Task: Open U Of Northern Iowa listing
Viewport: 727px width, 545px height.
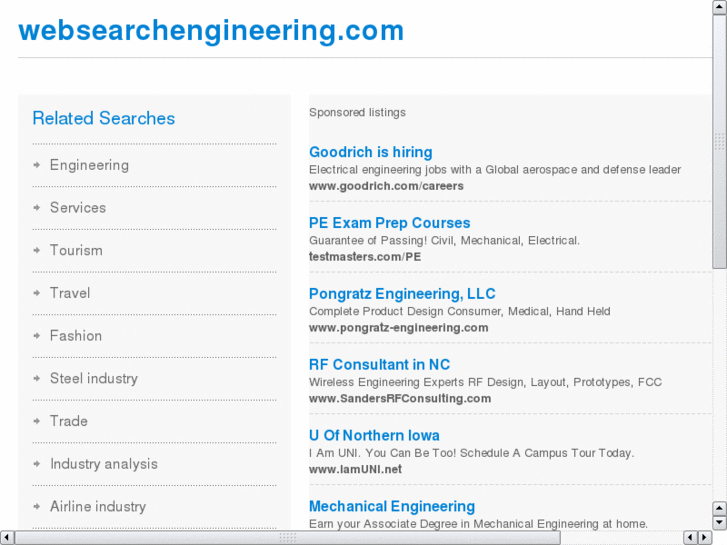Action: [x=374, y=436]
